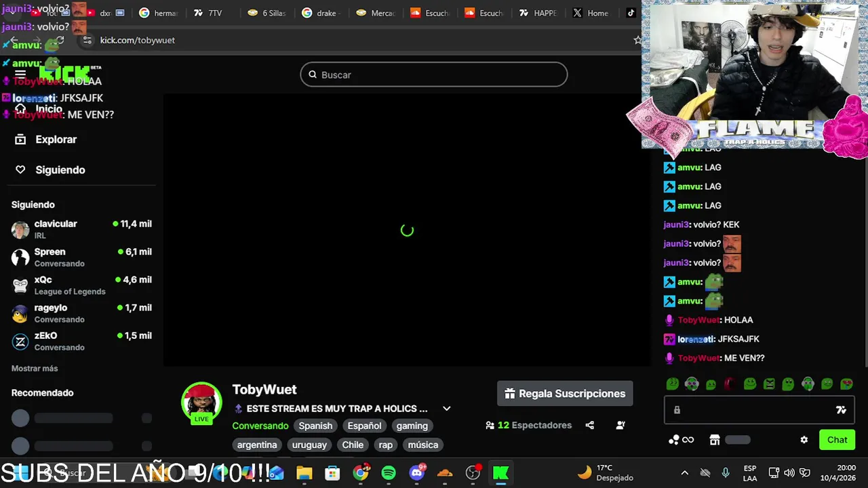868x488 pixels.
Task: Show hidden tray icons chevron
Action: coord(685,473)
